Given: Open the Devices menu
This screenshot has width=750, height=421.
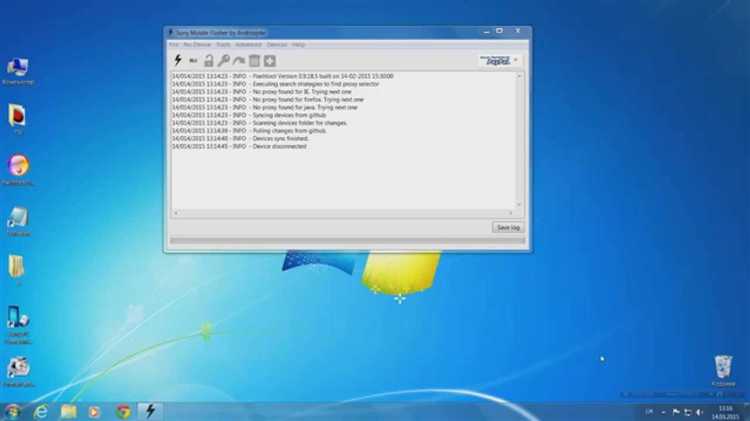Looking at the screenshot, I should pos(277,44).
